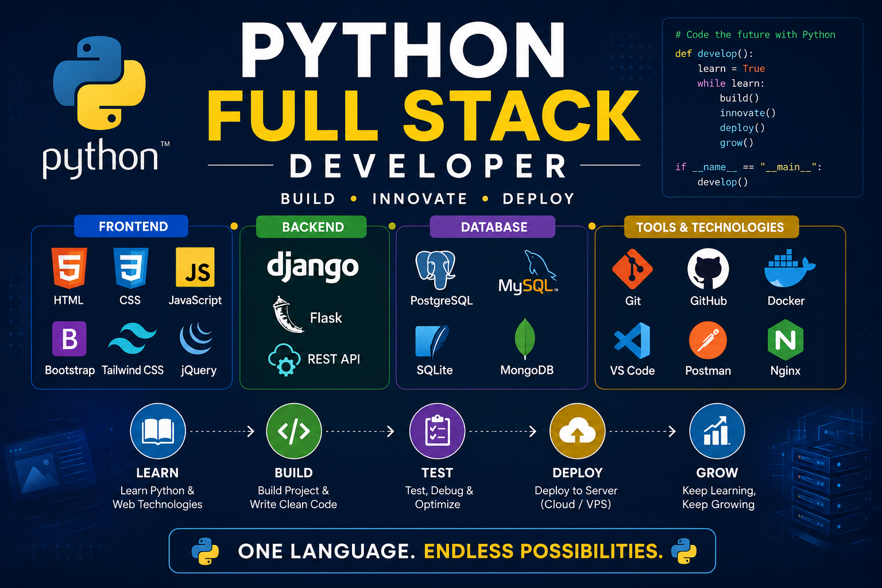Select the SQLite feather icon
Image resolution: width=882 pixels, height=588 pixels.
click(x=432, y=342)
